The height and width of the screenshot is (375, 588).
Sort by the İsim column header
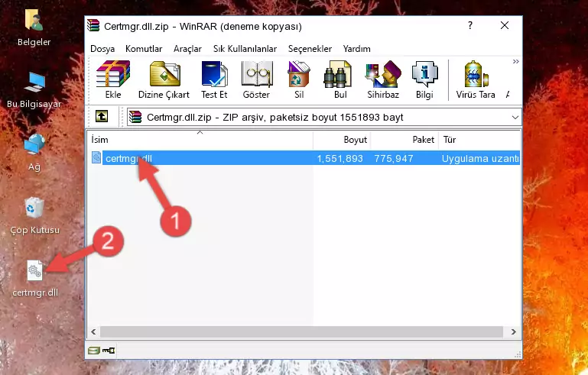click(x=200, y=140)
